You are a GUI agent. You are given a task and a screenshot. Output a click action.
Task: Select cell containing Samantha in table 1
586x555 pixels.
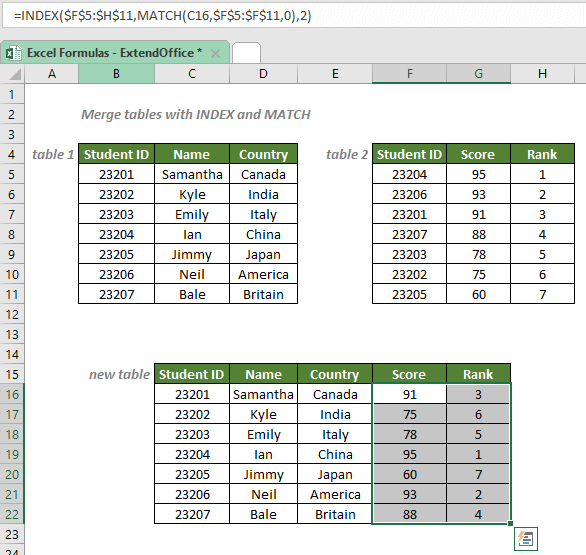click(x=192, y=174)
